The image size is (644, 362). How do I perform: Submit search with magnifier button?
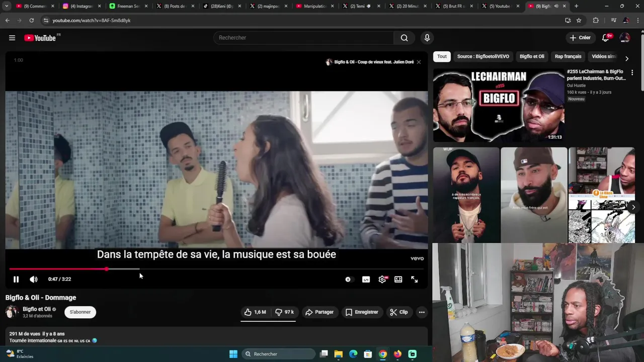(x=404, y=38)
